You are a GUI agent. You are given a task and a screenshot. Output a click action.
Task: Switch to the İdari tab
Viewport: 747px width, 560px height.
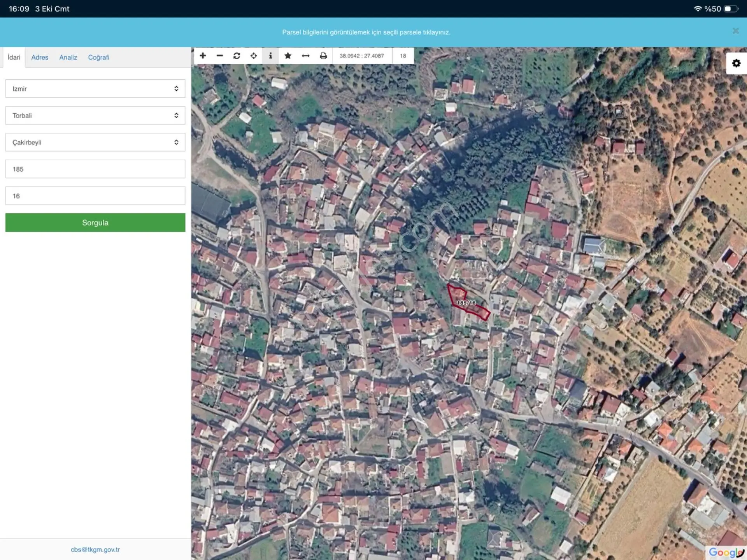14,57
